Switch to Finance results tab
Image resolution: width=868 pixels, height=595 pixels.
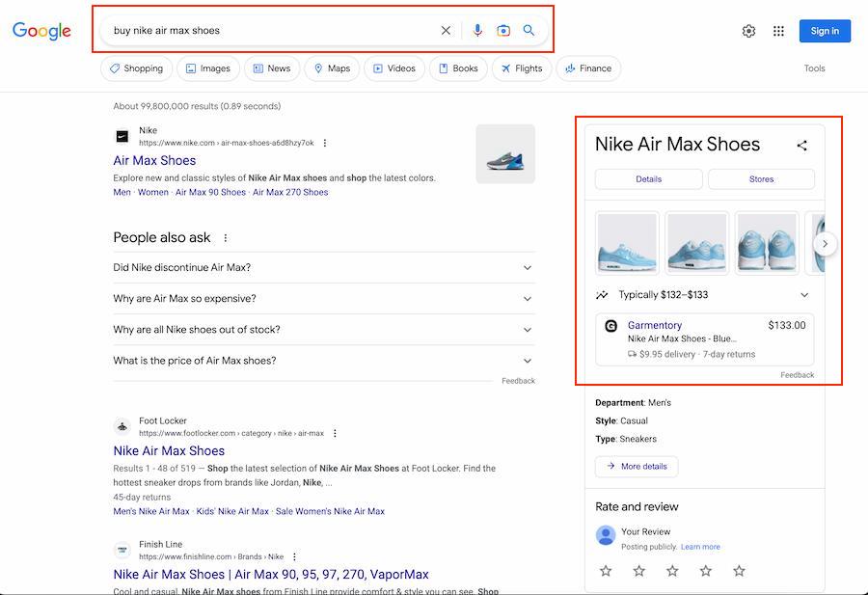(x=588, y=68)
